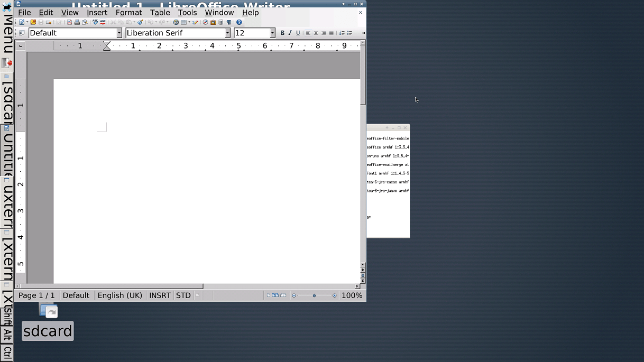Image resolution: width=644 pixels, height=362 pixels.
Task: Open the Table menu
Action: tap(160, 12)
